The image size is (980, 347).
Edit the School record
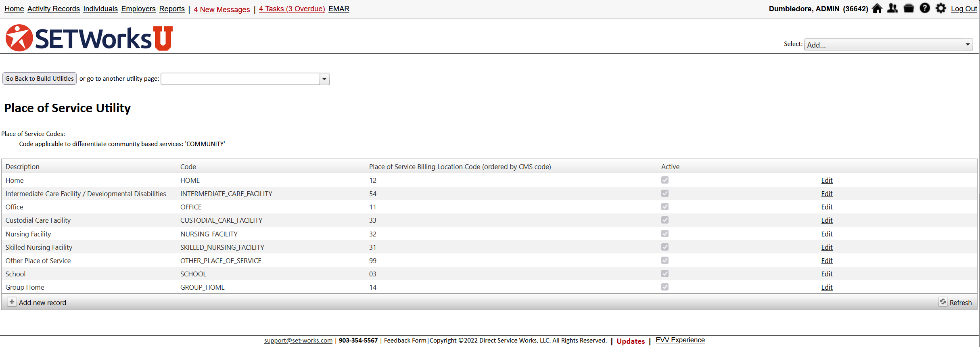tap(827, 274)
